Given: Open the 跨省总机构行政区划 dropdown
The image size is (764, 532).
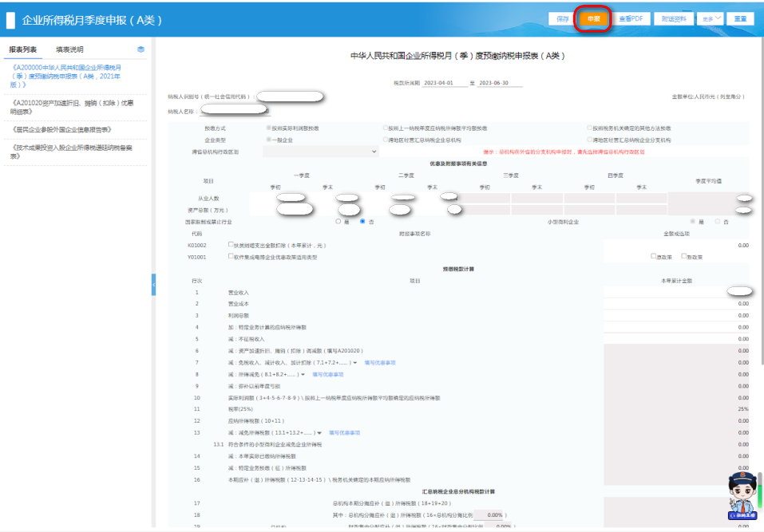Looking at the screenshot, I should pos(320,152).
